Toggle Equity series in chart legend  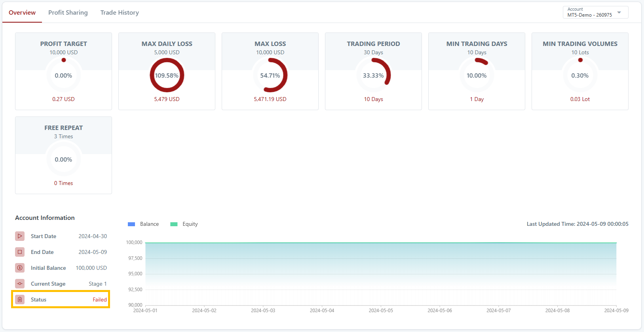190,224
